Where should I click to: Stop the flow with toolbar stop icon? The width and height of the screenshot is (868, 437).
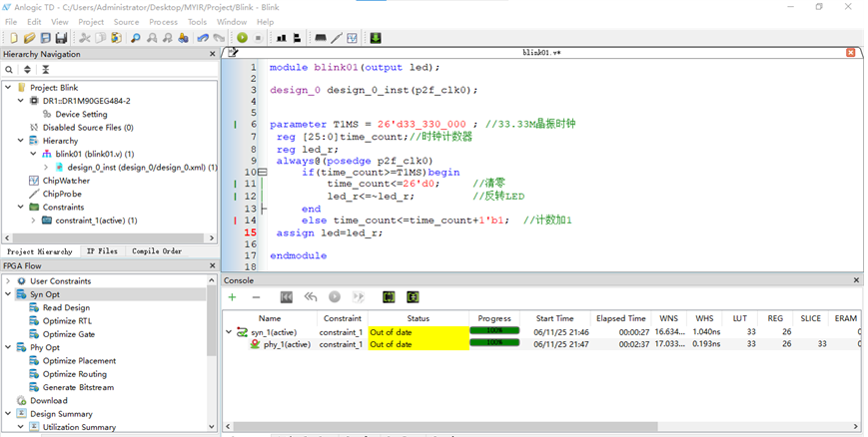(258, 38)
